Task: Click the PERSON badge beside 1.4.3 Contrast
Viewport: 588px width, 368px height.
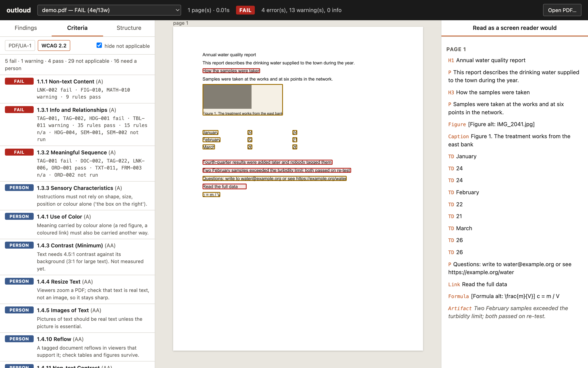Action: coord(19,245)
